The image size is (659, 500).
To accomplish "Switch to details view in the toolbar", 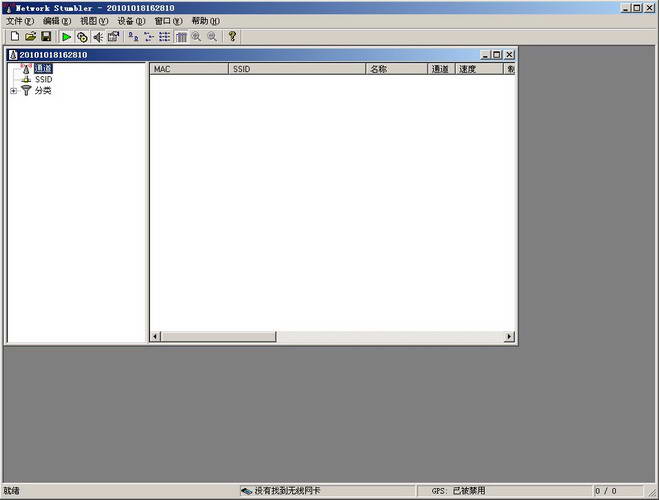I will tap(181, 37).
